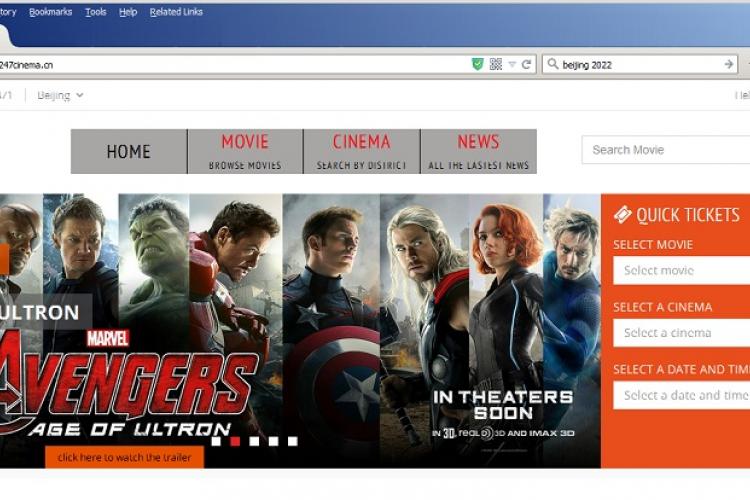Click the Search Movie input field

666,150
